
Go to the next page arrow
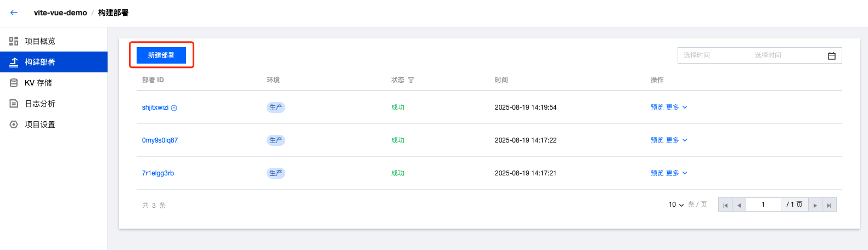click(x=815, y=205)
